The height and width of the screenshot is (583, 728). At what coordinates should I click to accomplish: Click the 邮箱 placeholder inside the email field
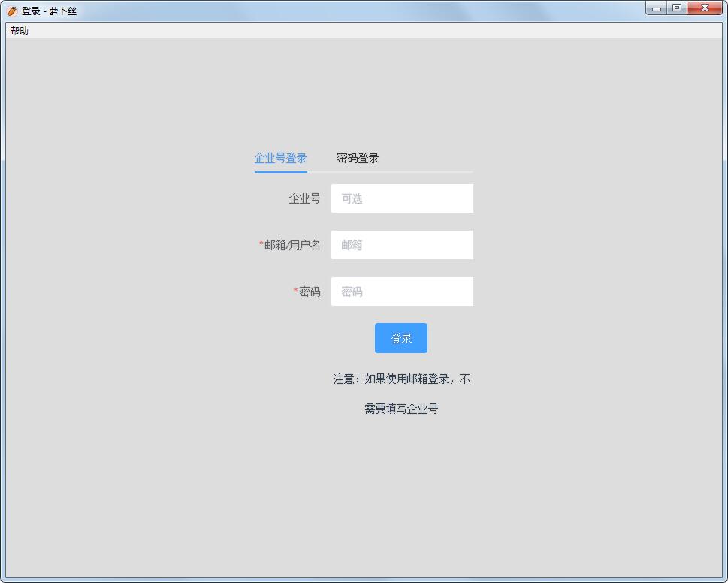coord(353,244)
